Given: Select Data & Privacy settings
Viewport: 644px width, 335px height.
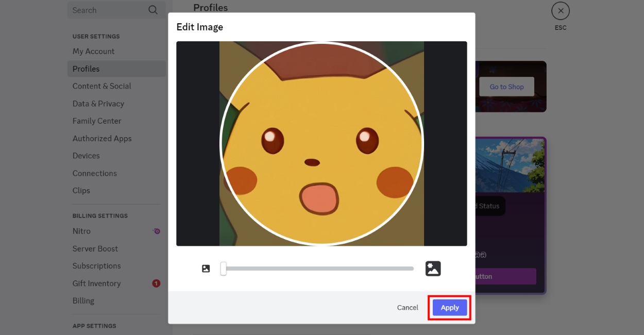Looking at the screenshot, I should point(98,103).
